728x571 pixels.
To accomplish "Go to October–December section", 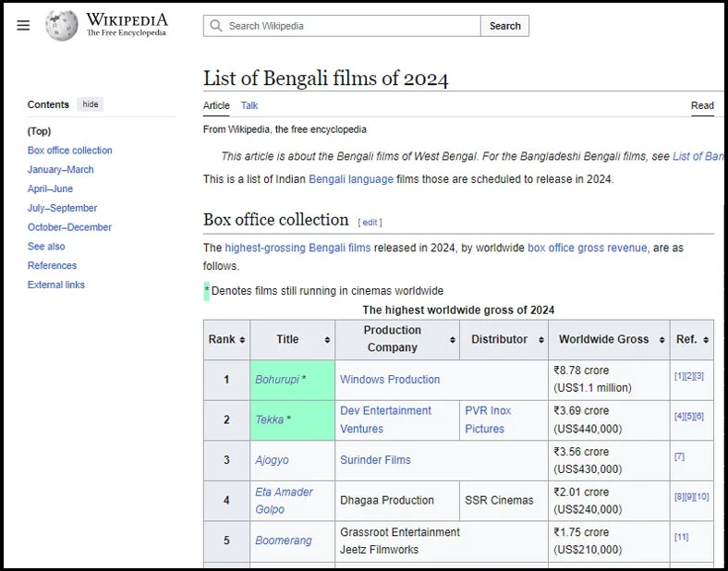I will [x=69, y=227].
